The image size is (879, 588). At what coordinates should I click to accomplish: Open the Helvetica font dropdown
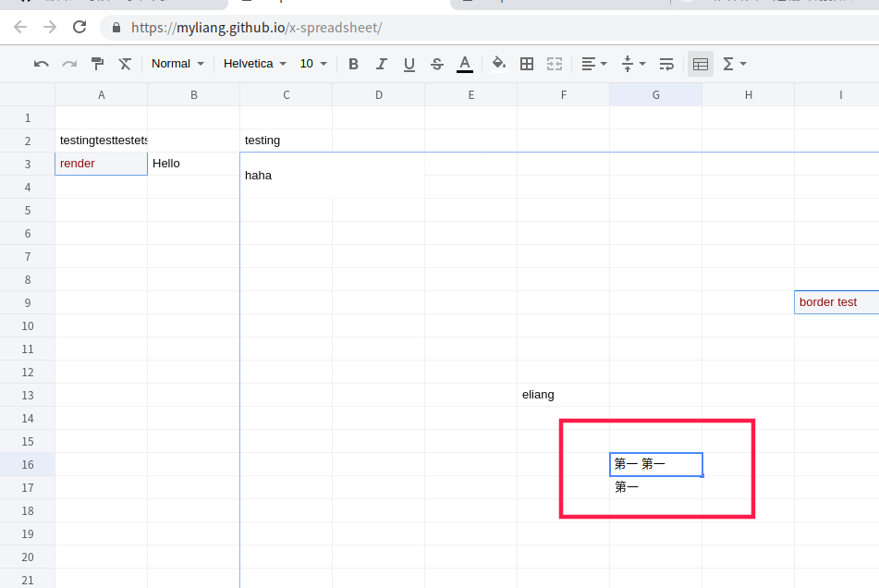[254, 64]
